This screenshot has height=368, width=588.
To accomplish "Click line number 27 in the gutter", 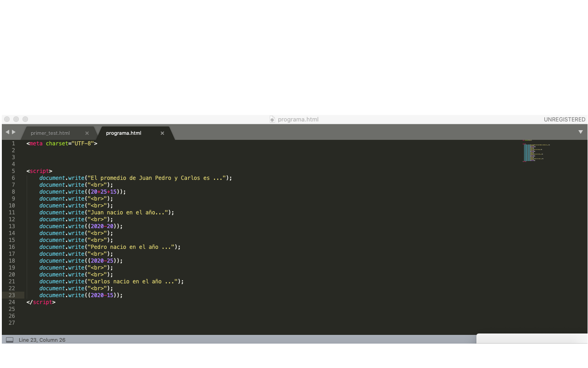I will (11, 323).
